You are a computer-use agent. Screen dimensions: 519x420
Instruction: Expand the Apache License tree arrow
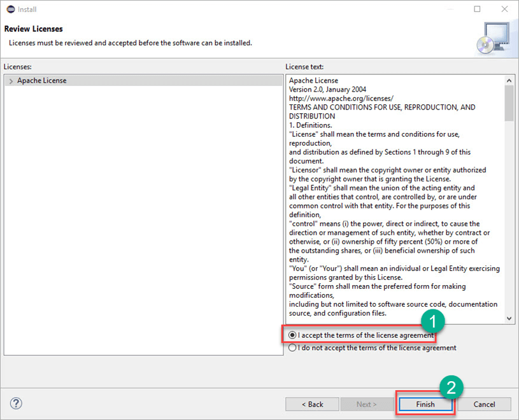(x=11, y=81)
